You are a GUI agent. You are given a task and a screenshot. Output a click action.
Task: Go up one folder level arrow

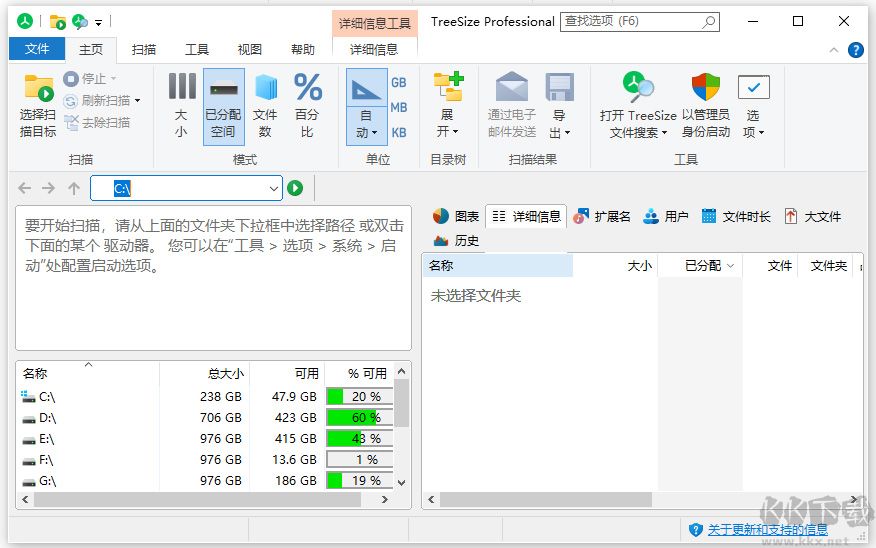(x=74, y=188)
